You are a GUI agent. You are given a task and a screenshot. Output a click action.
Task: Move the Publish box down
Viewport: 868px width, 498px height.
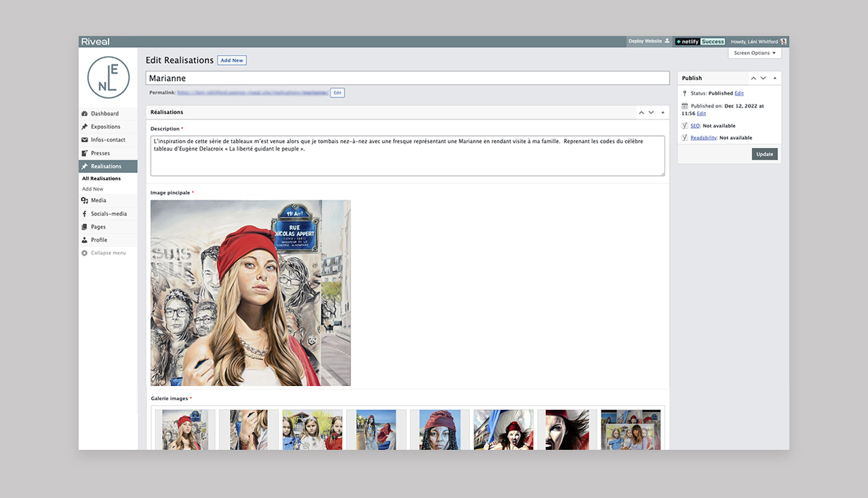763,78
